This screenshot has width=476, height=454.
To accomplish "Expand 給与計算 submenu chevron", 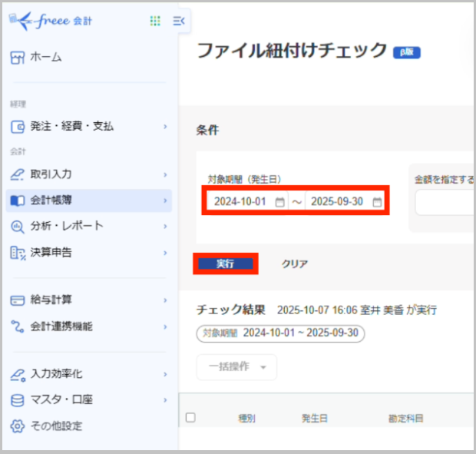I will [x=165, y=300].
